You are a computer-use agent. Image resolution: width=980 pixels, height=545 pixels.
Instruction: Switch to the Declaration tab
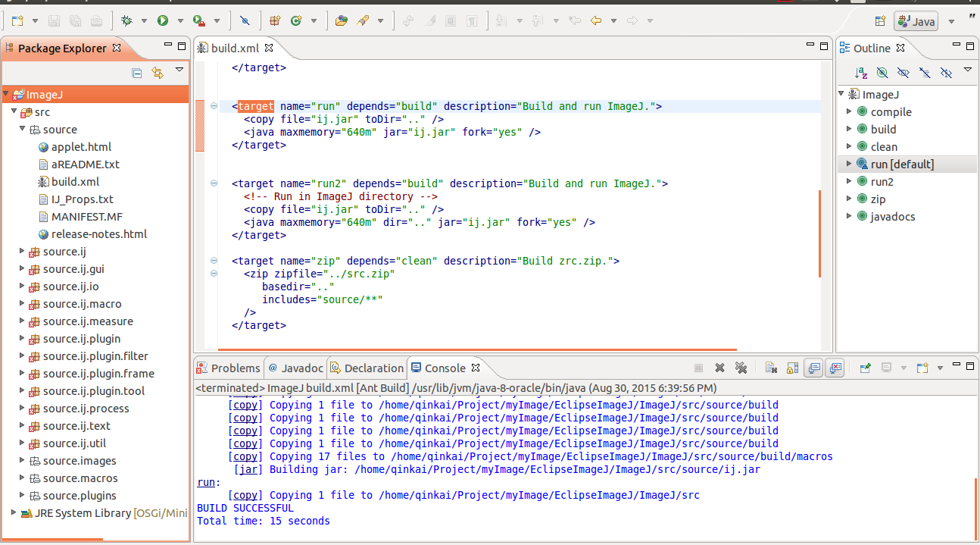tap(367, 368)
